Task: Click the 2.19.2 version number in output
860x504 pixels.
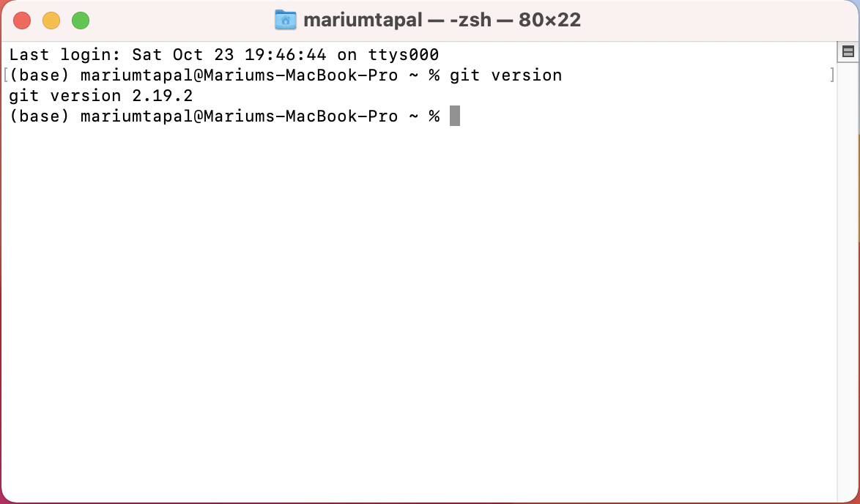Action: pyautogui.click(x=163, y=96)
